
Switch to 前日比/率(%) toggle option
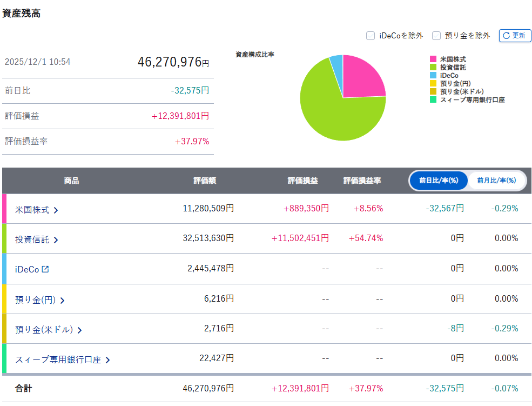tap(439, 181)
